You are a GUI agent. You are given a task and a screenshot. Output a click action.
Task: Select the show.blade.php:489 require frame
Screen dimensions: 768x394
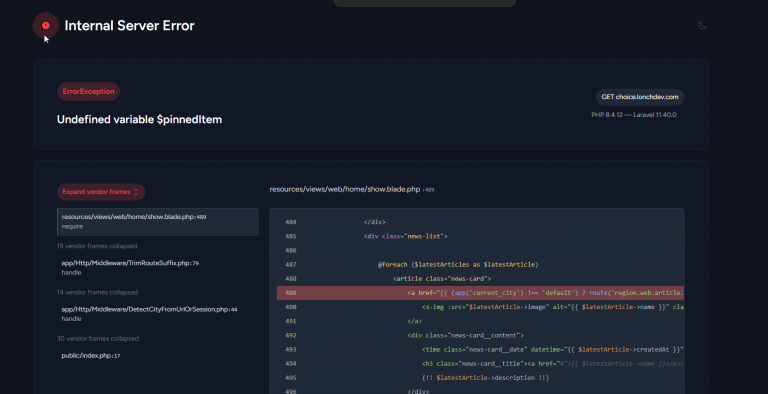click(158, 222)
